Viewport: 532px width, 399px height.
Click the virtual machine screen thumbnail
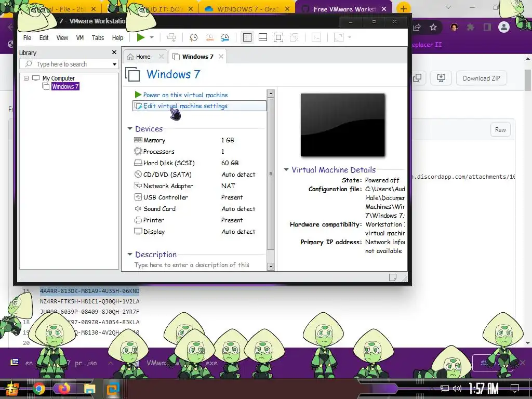tap(343, 125)
